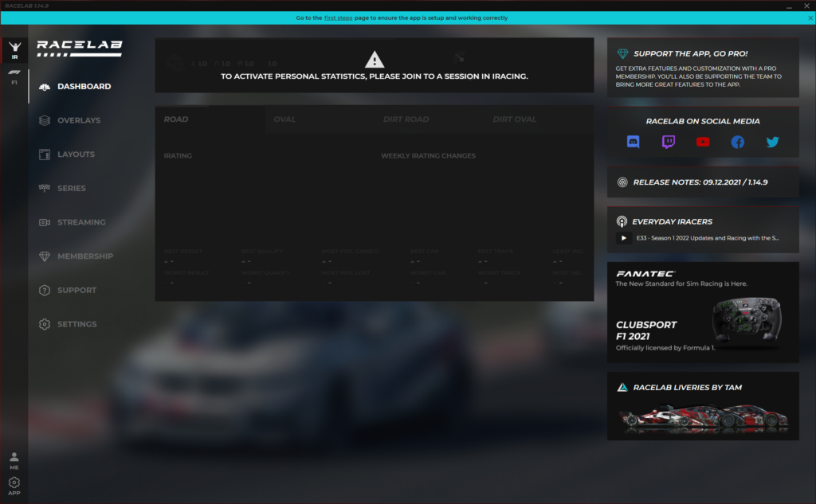
Task: Open Racelab's Discord icon
Action: pos(633,142)
